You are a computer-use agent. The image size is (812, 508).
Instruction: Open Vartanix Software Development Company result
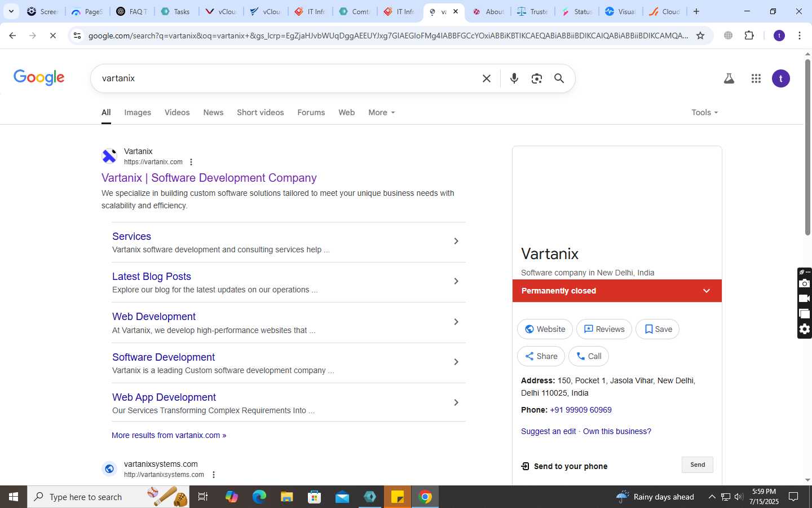pos(209,178)
